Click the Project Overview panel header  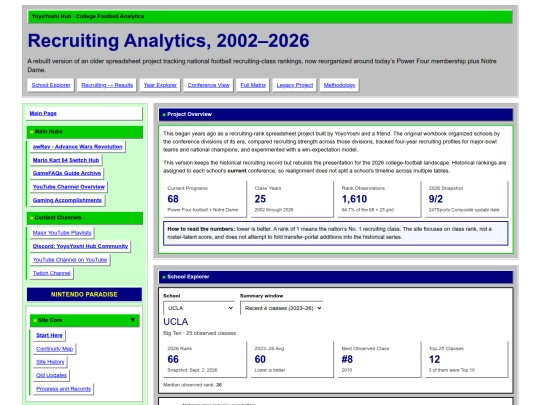coord(336,114)
